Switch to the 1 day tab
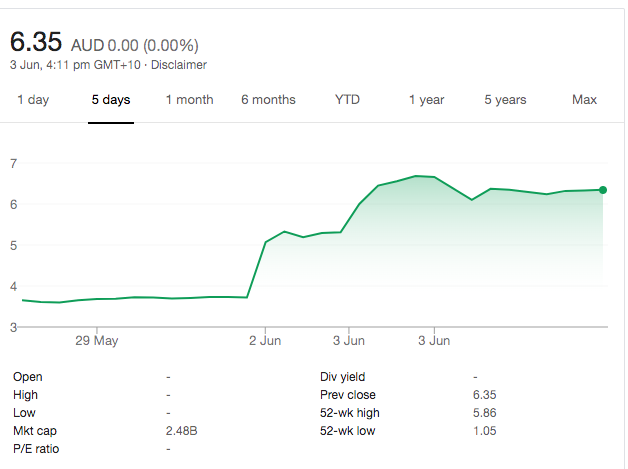The image size is (628, 469). tap(33, 100)
